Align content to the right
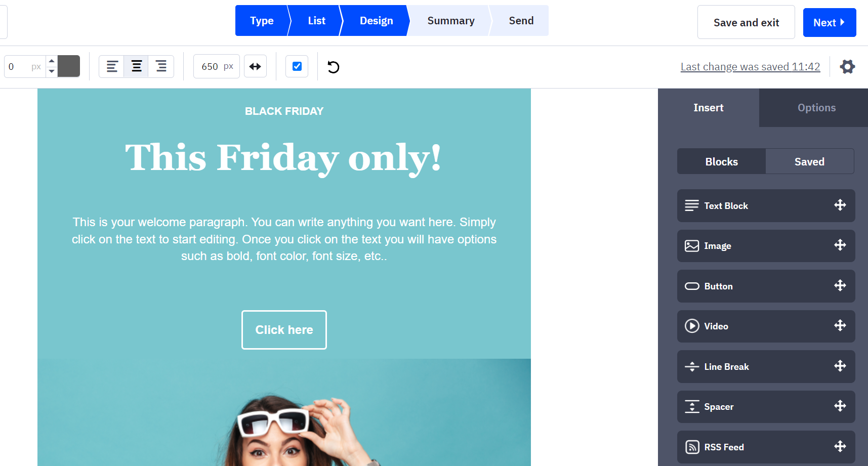Image resolution: width=868 pixels, height=466 pixels. (x=161, y=66)
